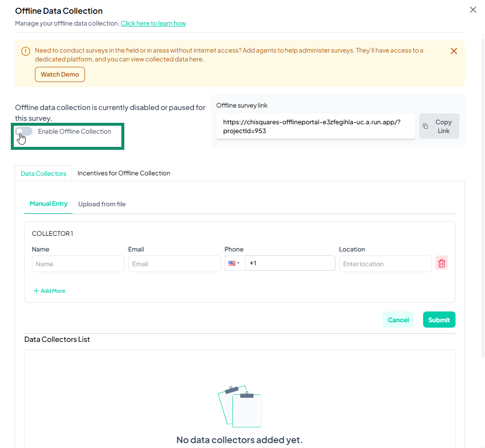Image resolution: width=485 pixels, height=448 pixels.
Task: Click the plus icon for Add More
Action: tap(36, 291)
